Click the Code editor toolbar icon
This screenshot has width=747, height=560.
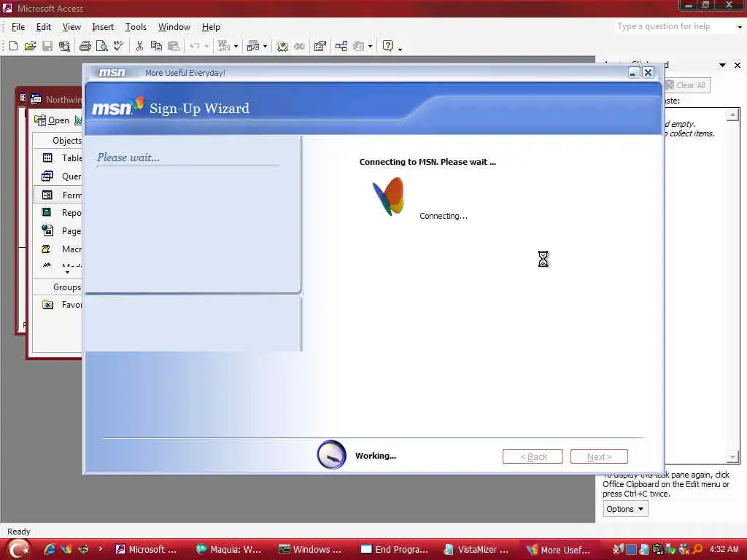282,46
